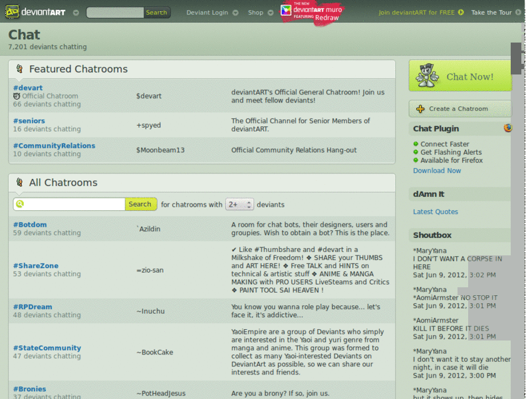Click the Chat Now! button
532x399 pixels.
(x=460, y=76)
